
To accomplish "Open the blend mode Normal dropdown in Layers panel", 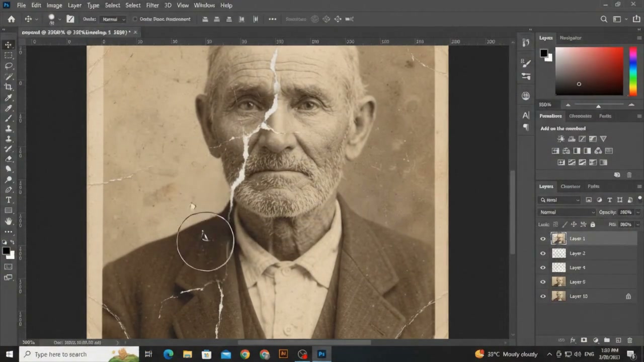I will 567,212.
